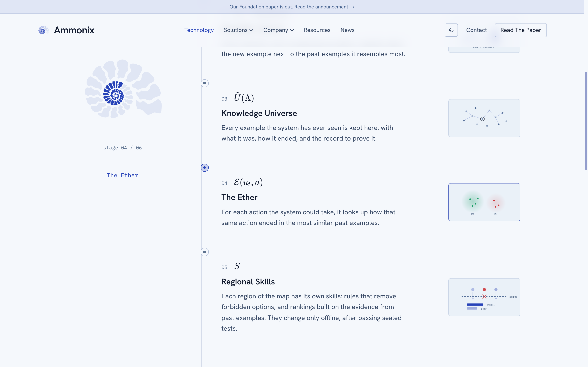Go to the Technology nav item
Viewport: 588px width, 367px height.
(199, 30)
